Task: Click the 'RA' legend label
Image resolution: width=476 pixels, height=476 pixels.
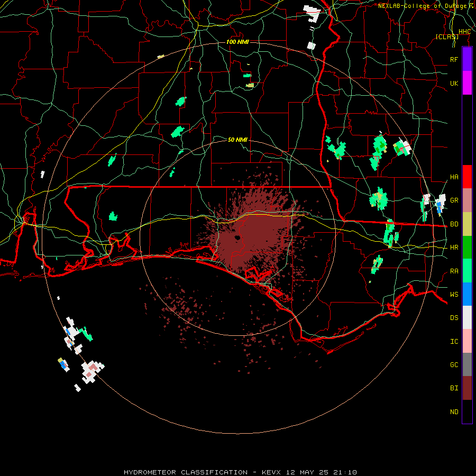Action: [x=454, y=271]
